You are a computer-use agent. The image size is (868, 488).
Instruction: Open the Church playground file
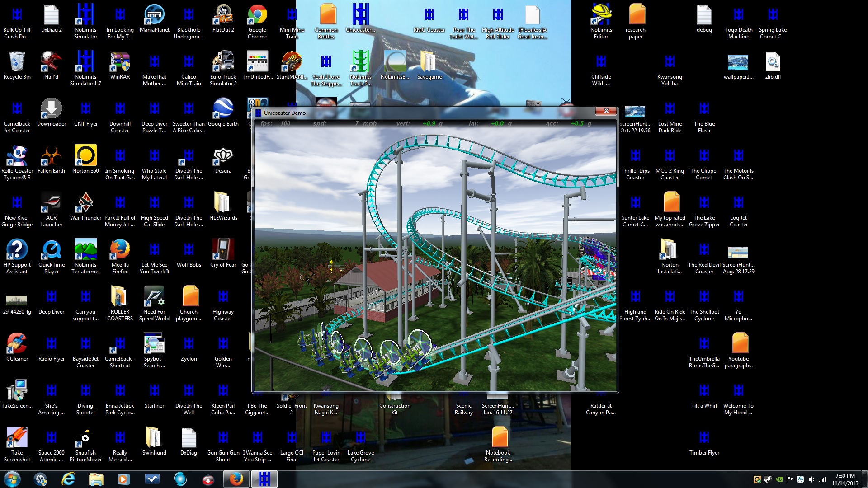tap(189, 303)
